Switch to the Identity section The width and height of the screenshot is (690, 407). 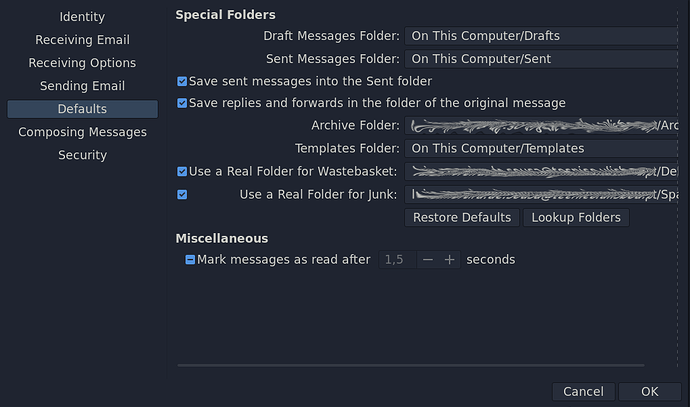pyautogui.click(x=82, y=17)
